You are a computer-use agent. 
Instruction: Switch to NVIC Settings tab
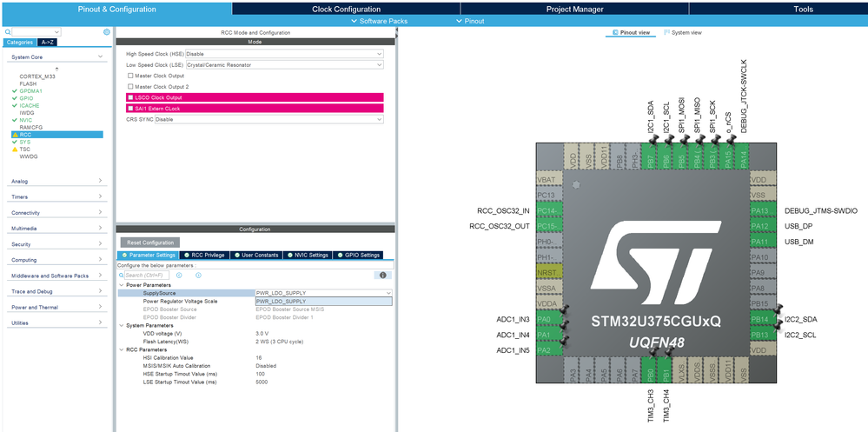[308, 255]
